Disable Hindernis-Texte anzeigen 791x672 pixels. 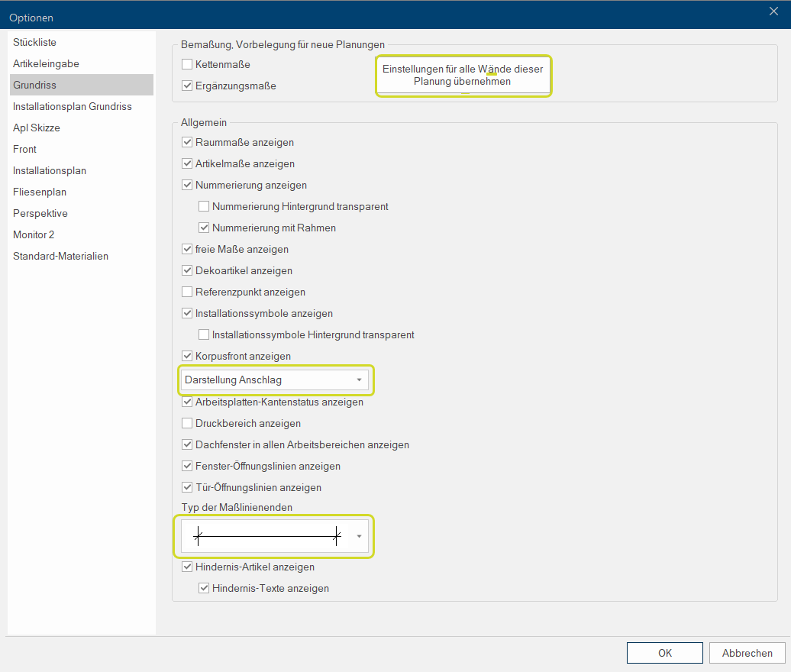pyautogui.click(x=204, y=589)
